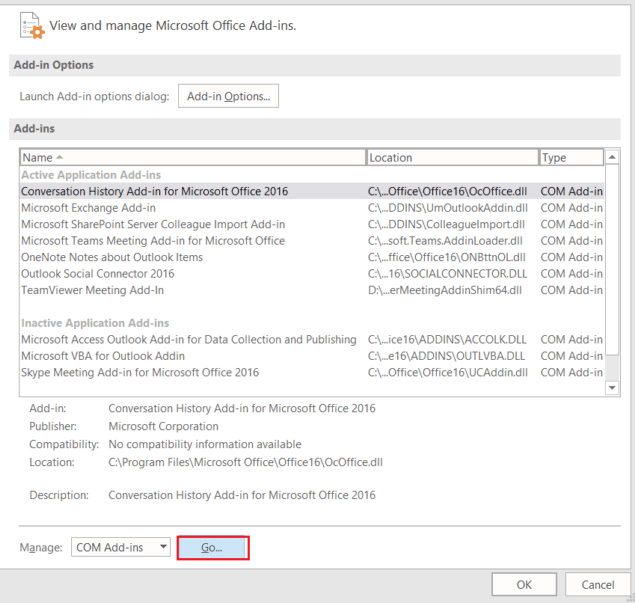Sort add-ins by the Name column header
The image size is (635, 603).
193,158
